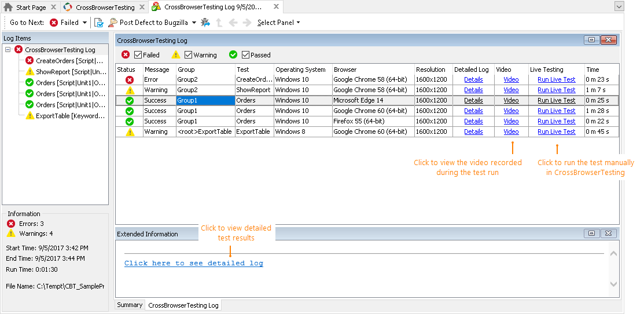This screenshot has height=314, width=644.
Task: Maximize the CrossBrowserTesting Log panel
Action: pos(591,40)
